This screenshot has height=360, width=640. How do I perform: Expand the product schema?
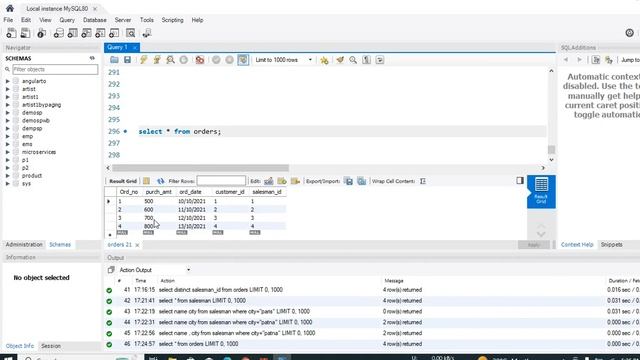pos(7,176)
